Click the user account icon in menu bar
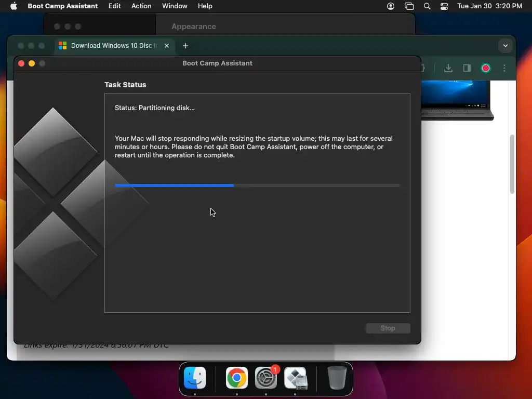The width and height of the screenshot is (532, 399). [391, 6]
